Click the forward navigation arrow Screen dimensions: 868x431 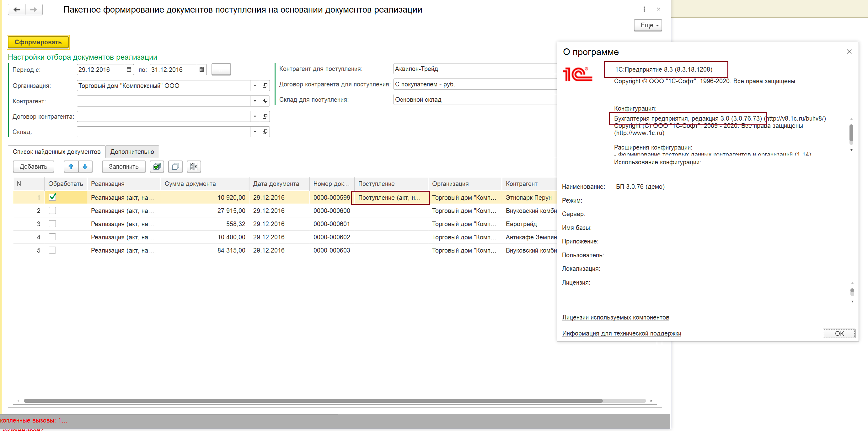(34, 9)
